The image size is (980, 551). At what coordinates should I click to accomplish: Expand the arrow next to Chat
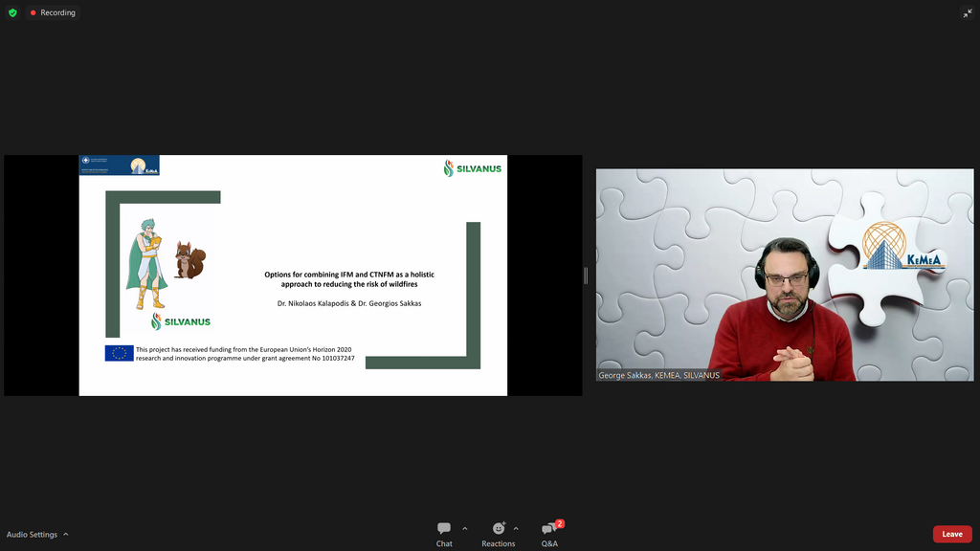(x=465, y=528)
